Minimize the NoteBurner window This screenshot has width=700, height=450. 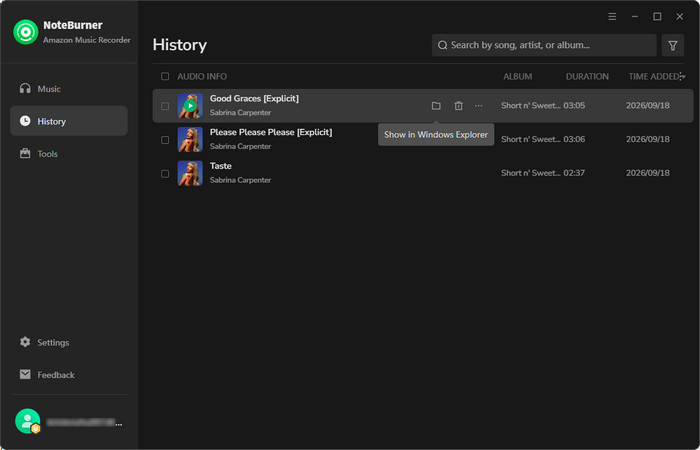[634, 17]
